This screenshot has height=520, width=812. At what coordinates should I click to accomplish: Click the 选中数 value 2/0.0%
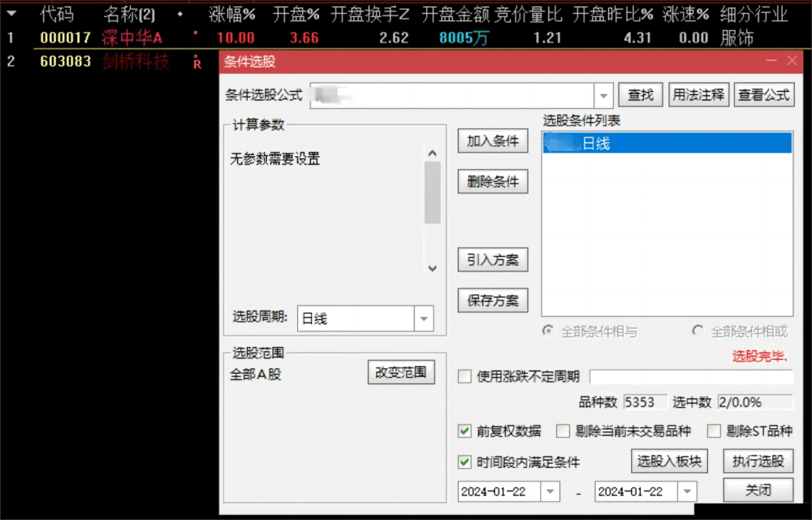pyautogui.click(x=755, y=402)
